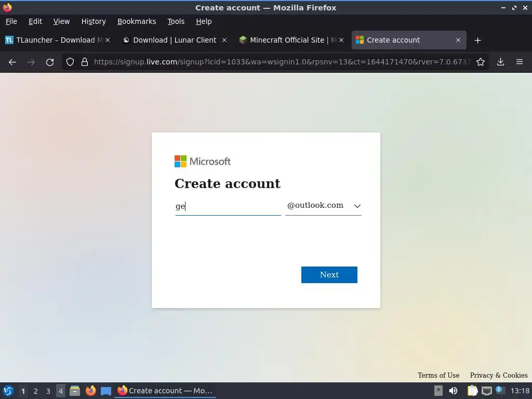Image resolution: width=532 pixels, height=399 pixels.
Task: Close the Create account tab
Action: 458,40
